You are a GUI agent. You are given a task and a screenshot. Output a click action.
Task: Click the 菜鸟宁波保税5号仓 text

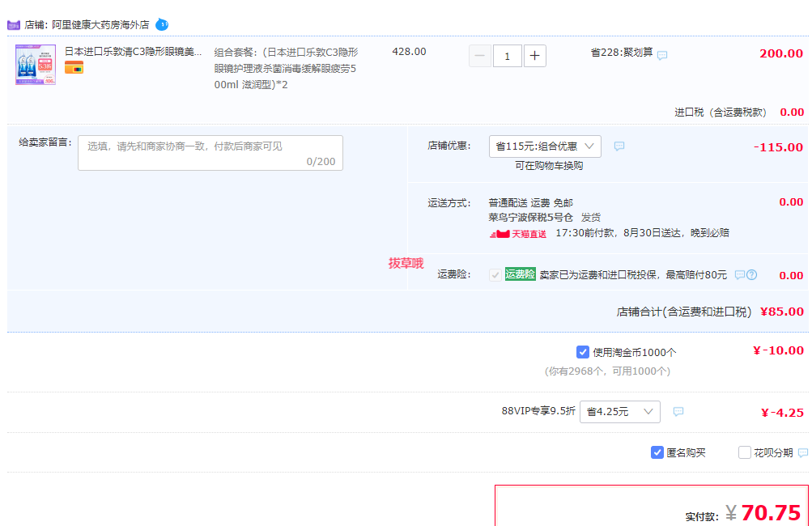(531, 218)
